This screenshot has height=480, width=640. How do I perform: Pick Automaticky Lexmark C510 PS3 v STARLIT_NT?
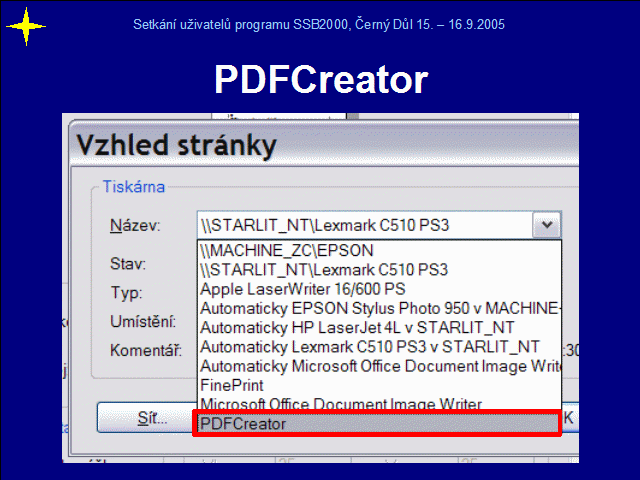(379, 347)
